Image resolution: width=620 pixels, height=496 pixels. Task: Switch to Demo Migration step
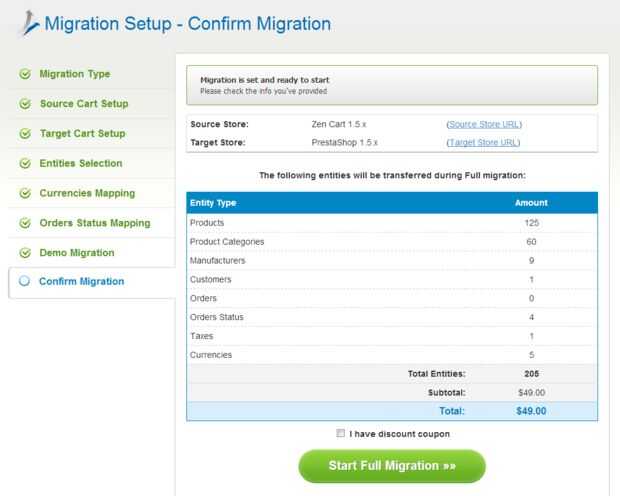point(77,253)
